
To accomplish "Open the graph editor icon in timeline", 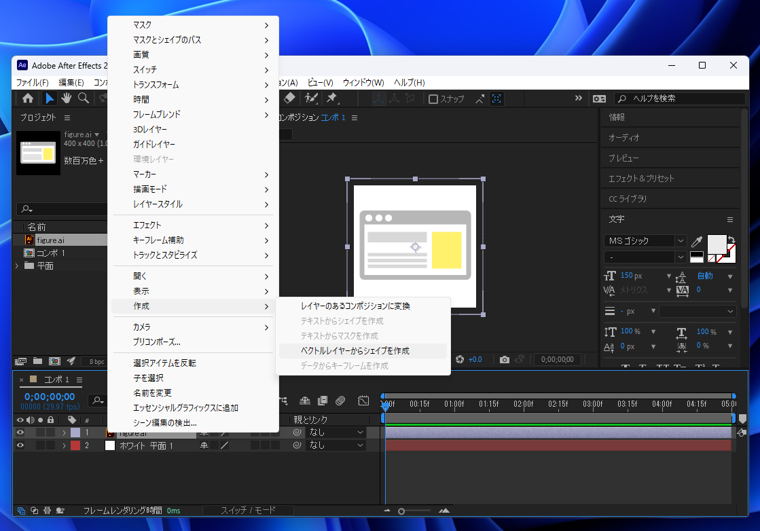I will tap(363, 401).
